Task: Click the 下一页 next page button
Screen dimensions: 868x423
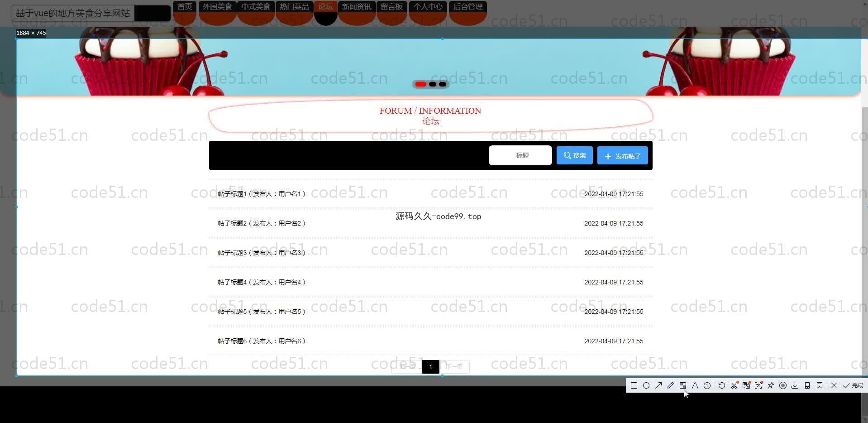Action: point(455,366)
